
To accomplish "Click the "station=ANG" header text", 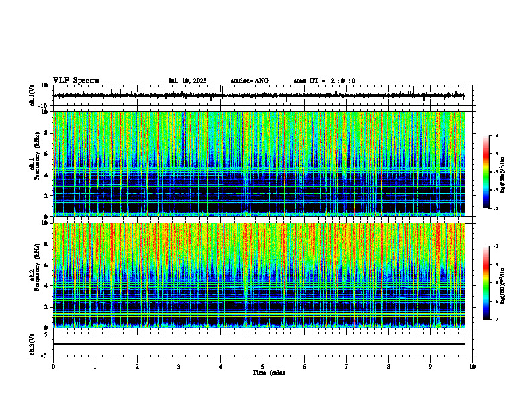I will pos(249,81).
